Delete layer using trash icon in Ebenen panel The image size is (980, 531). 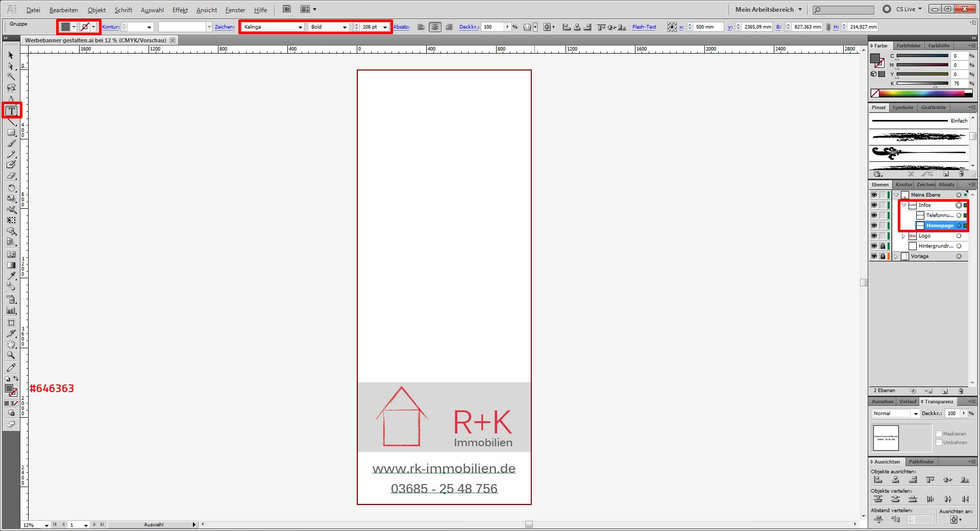point(961,391)
